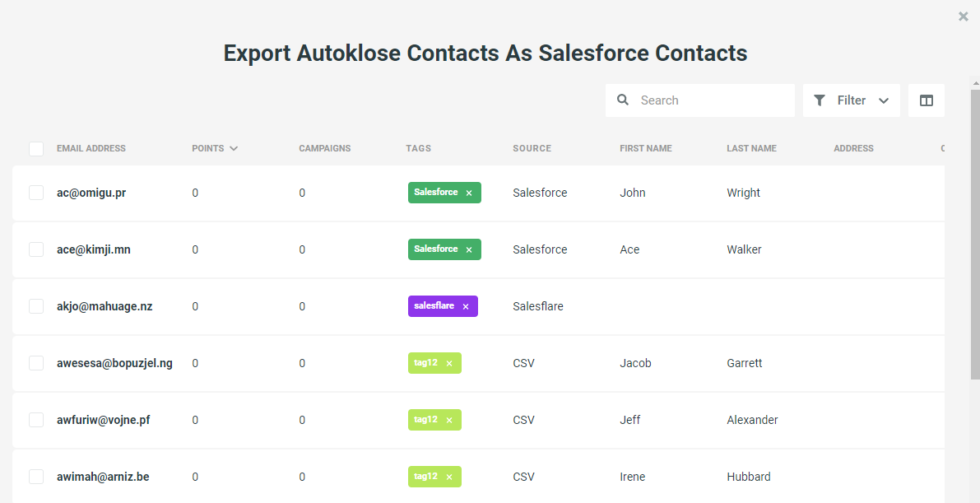Click first name Jacob

pos(635,363)
